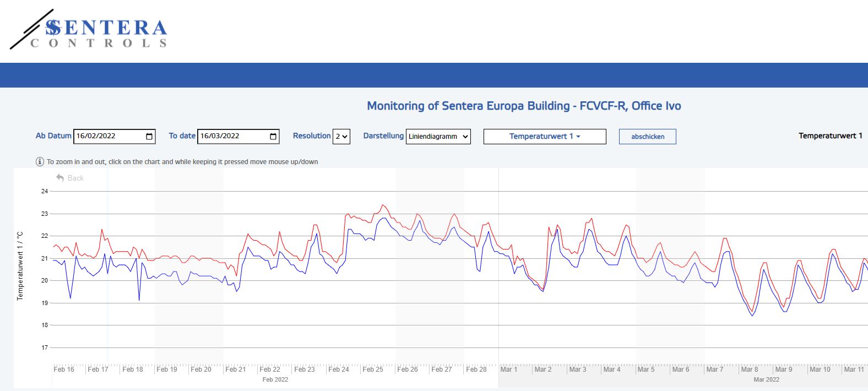Viewport: 868px width, 391px height.
Task: Click the Feb 16 tick on time axis
Action: (x=64, y=370)
